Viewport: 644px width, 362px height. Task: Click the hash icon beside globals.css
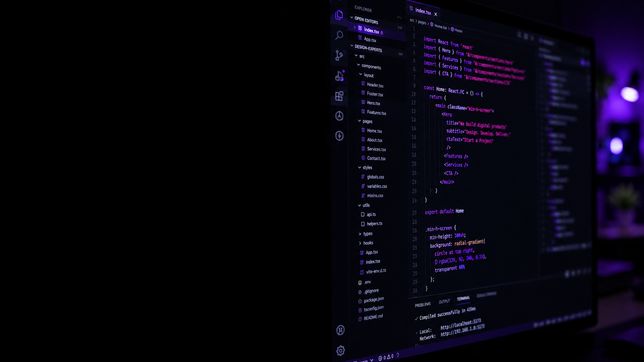click(363, 177)
